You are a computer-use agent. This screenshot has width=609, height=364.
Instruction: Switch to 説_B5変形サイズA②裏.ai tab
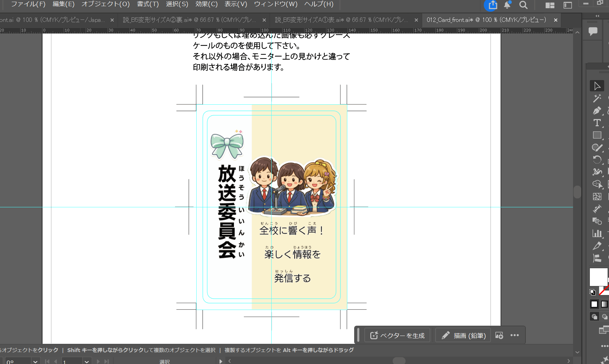click(189, 20)
